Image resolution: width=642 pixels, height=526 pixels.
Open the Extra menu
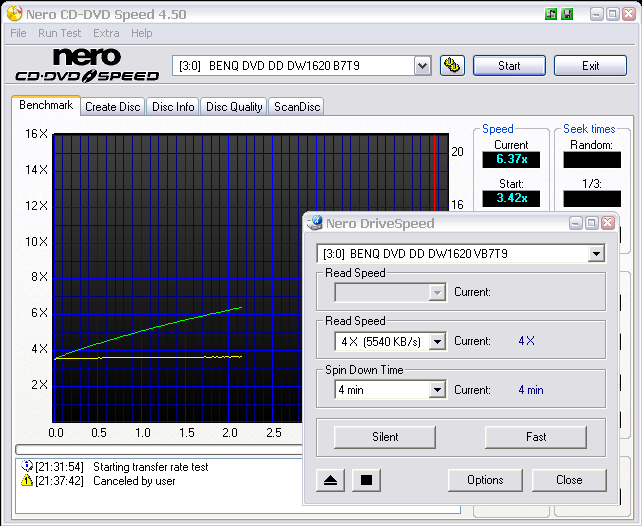tap(106, 33)
